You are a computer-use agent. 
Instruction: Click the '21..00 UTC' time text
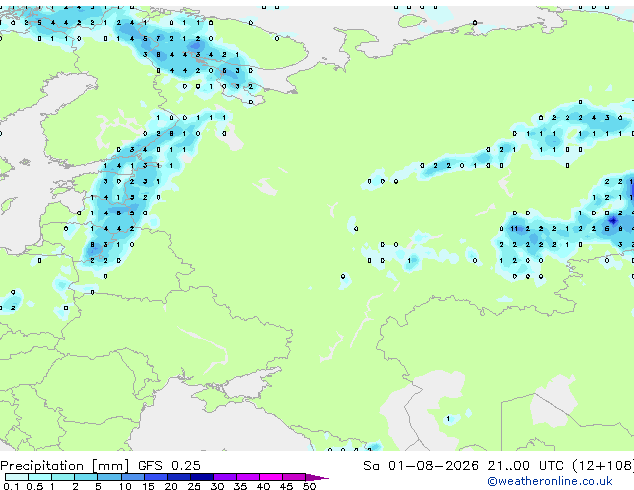click(x=525, y=466)
